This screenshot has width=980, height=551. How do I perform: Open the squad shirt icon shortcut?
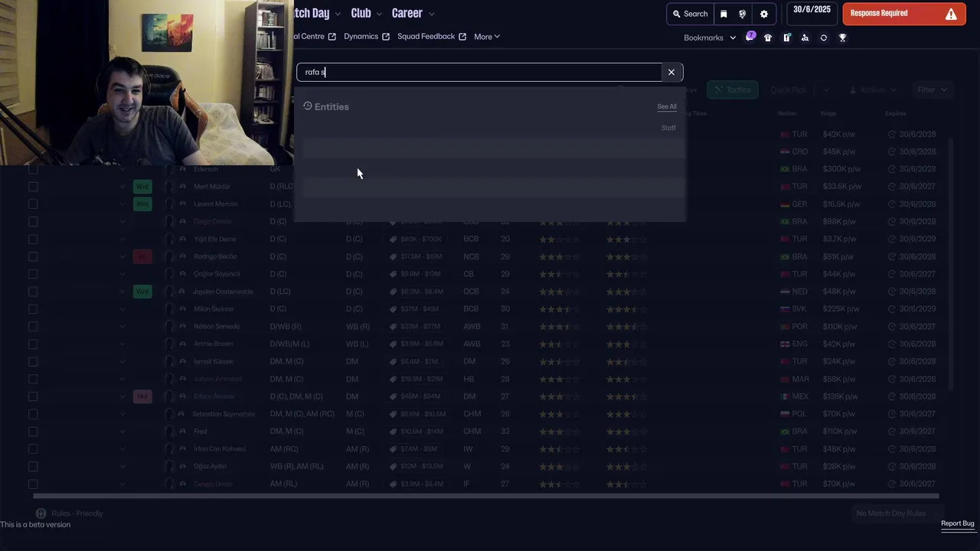point(768,37)
